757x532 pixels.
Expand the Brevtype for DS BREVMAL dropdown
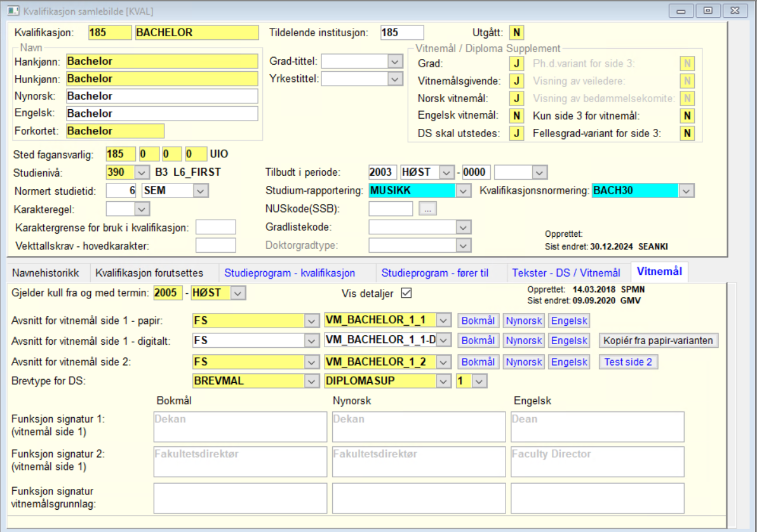(312, 381)
